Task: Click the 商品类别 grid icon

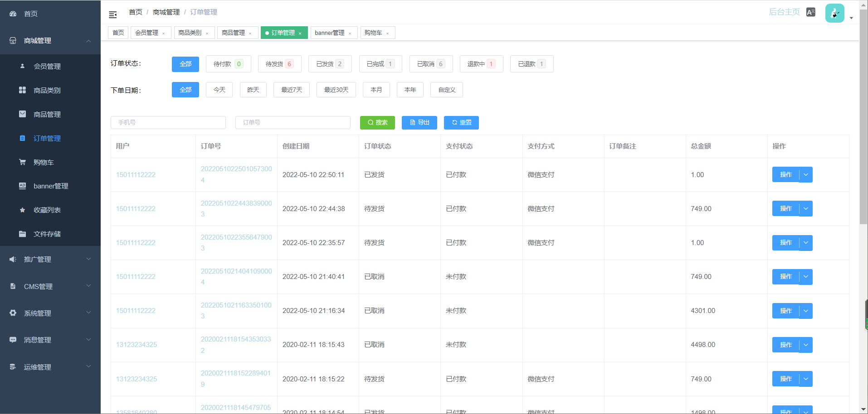Action: tap(22, 90)
